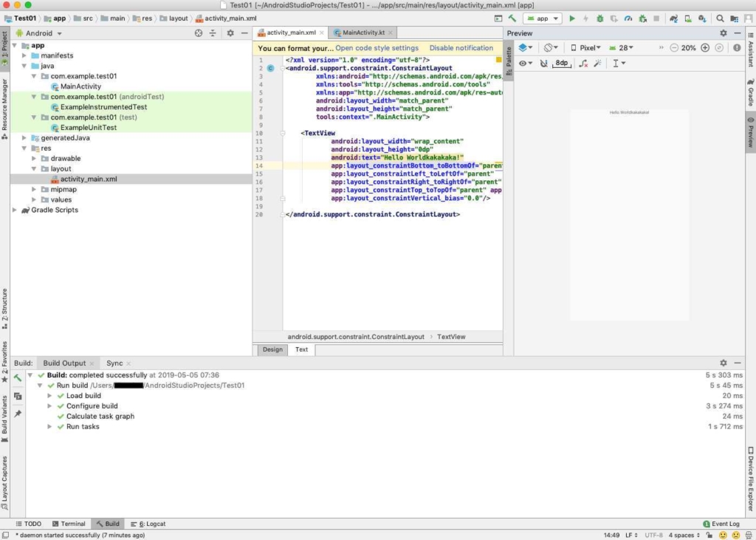Toggle the read-only lock icon in status bar

709,535
